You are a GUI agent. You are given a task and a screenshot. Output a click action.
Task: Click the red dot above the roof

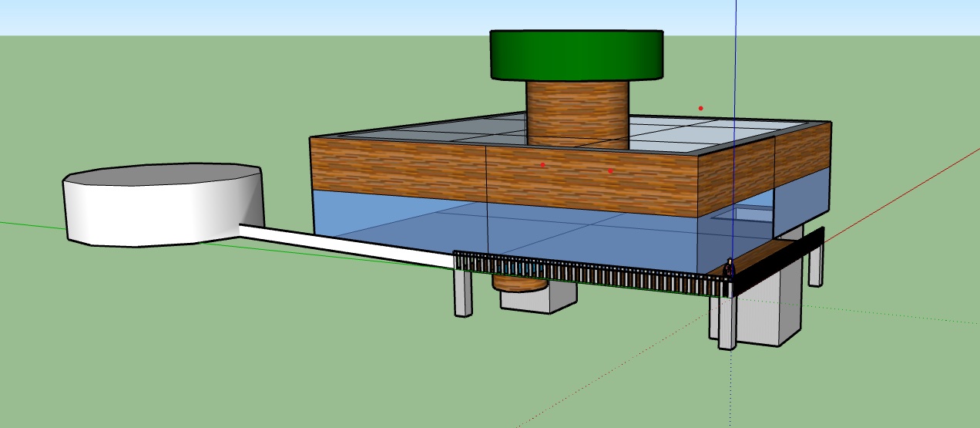click(700, 108)
